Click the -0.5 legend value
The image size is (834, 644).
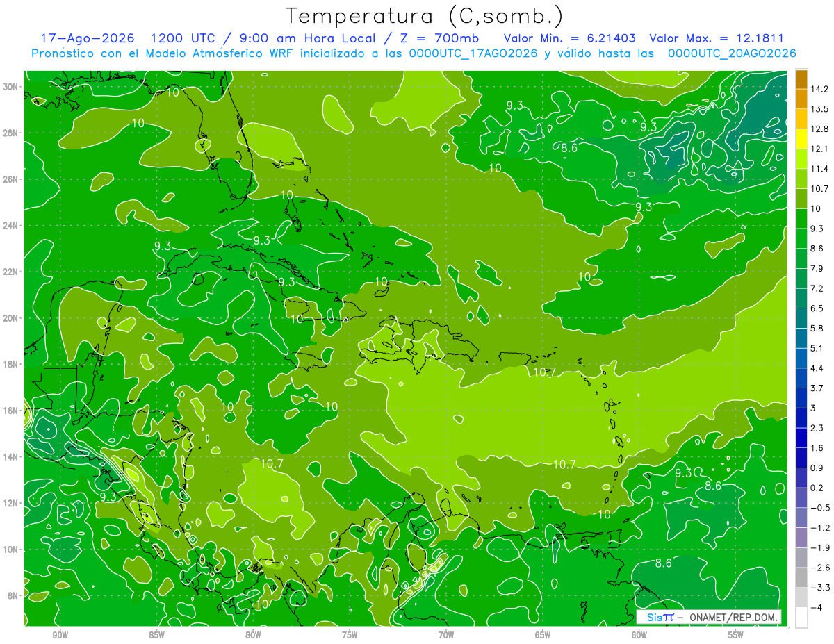pyautogui.click(x=820, y=508)
